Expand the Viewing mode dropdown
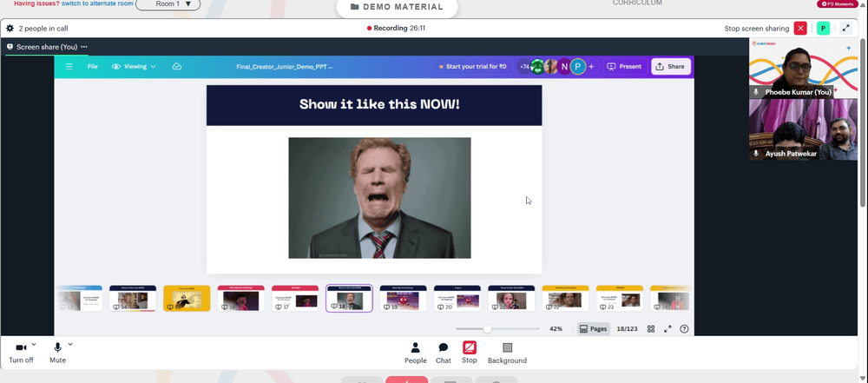 coord(134,67)
